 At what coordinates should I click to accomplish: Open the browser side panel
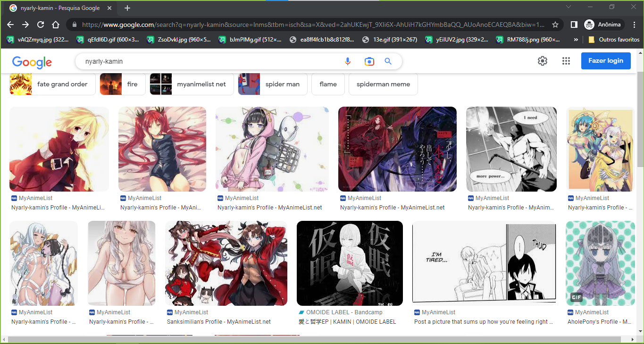click(574, 25)
